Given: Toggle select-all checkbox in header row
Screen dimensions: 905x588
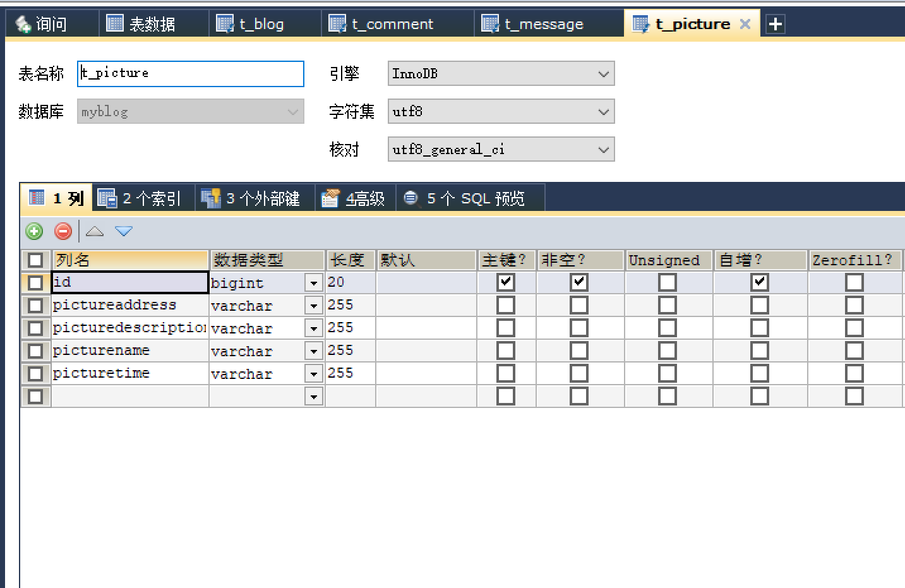Looking at the screenshot, I should (x=36, y=260).
